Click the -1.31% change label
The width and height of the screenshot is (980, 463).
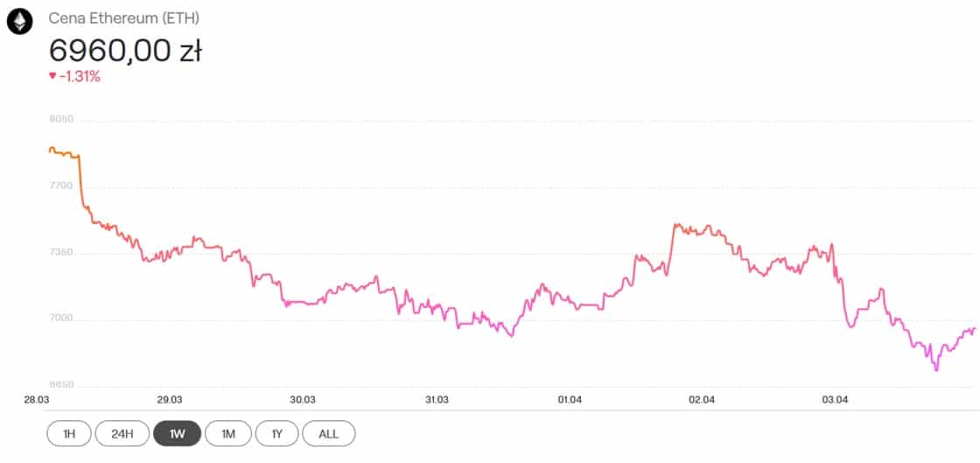click(80, 76)
